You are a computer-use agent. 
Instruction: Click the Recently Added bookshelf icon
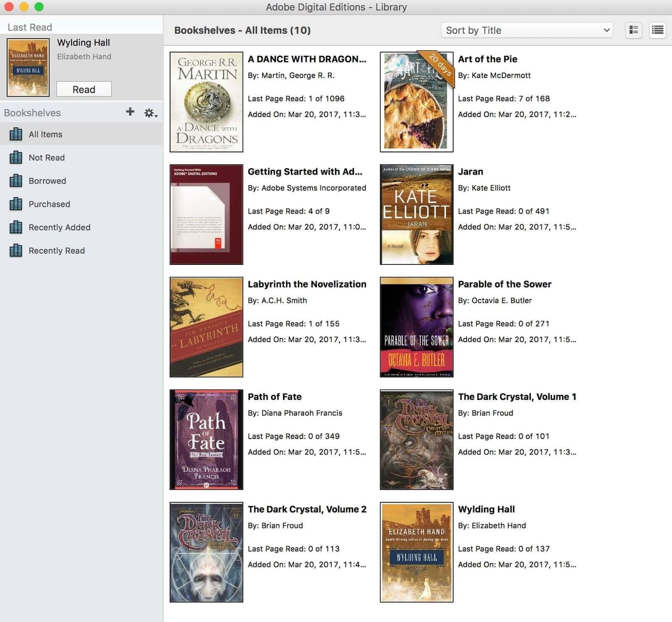click(x=16, y=227)
